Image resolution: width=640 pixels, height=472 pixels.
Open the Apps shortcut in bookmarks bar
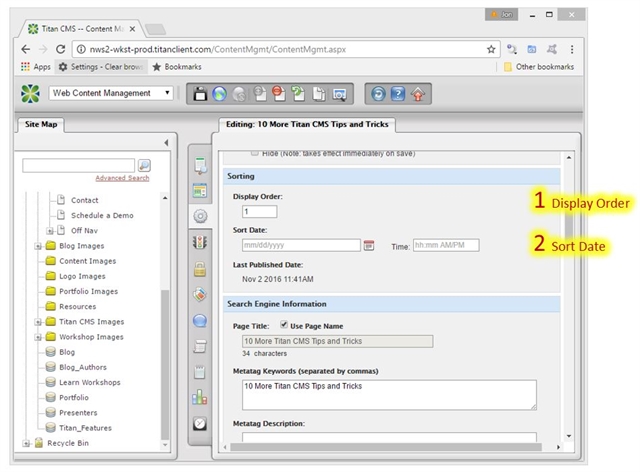pos(36,67)
